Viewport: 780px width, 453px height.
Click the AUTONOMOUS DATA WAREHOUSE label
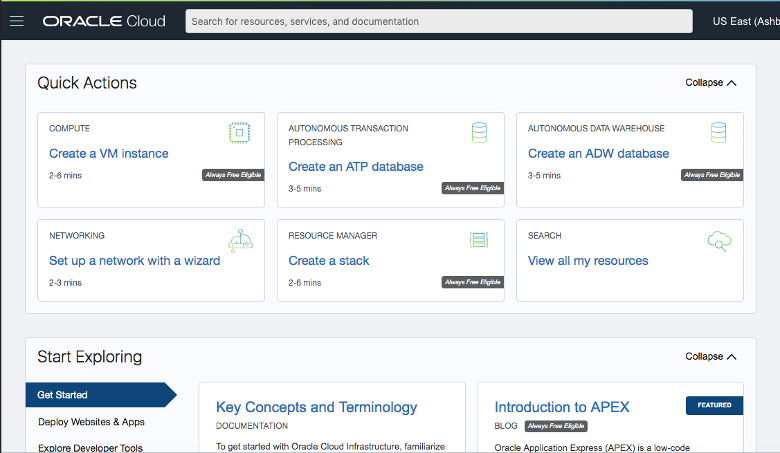tap(596, 128)
